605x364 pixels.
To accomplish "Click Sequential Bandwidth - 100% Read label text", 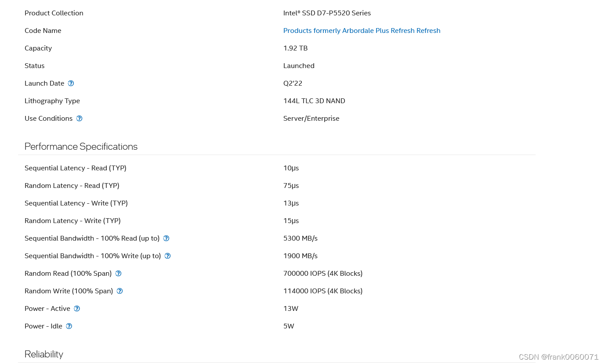I will pyautogui.click(x=92, y=238).
